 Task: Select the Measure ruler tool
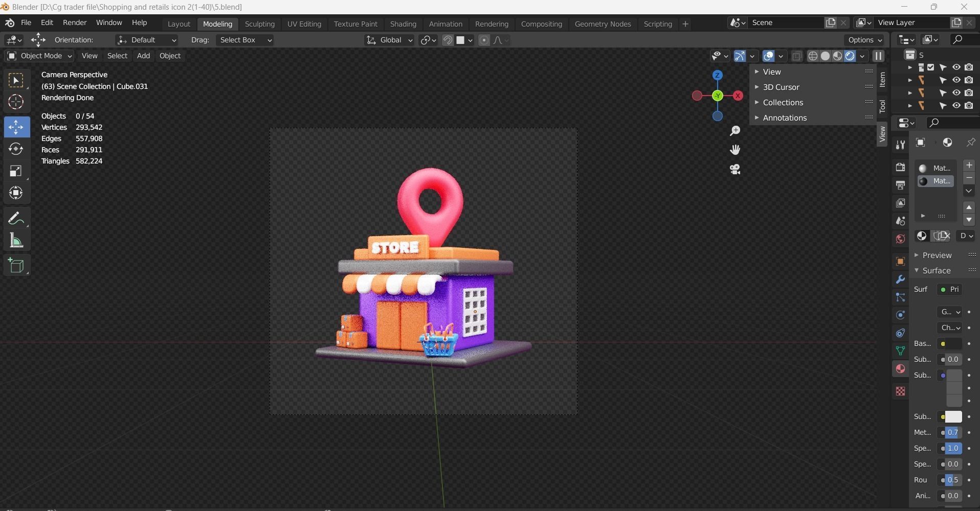pos(16,241)
